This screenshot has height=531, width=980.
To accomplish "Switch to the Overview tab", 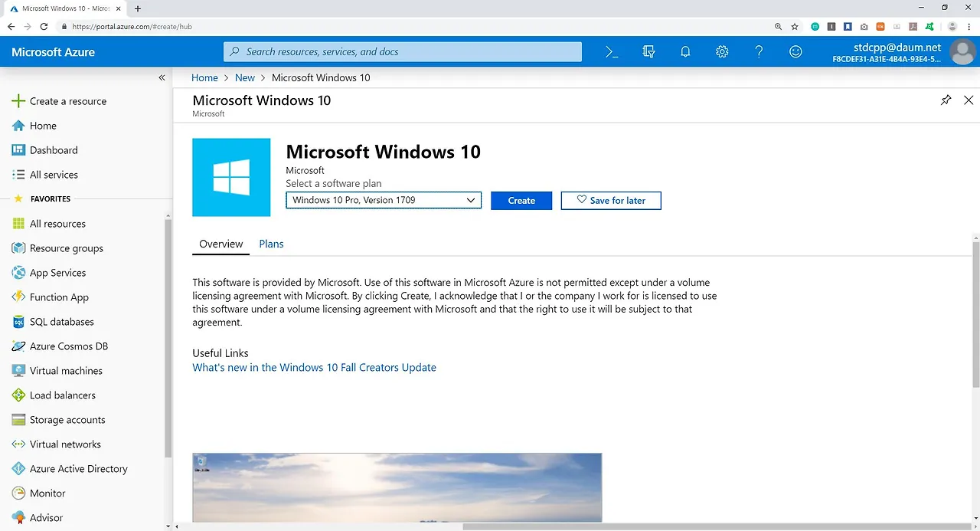I will pyautogui.click(x=220, y=244).
